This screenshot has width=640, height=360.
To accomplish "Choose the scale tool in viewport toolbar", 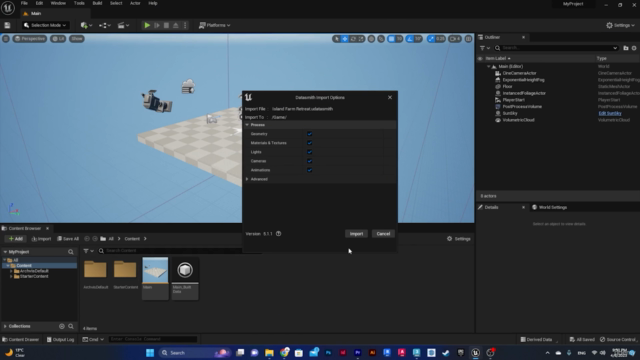I will (361, 39).
